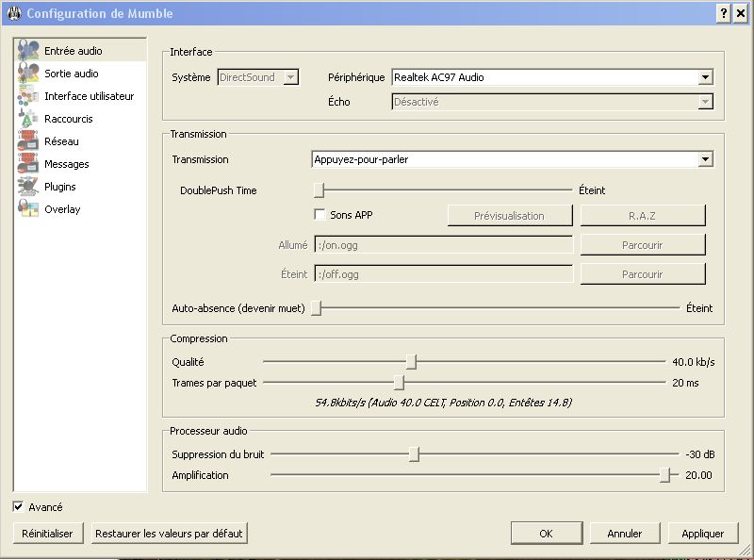Viewport: 754px width, 560px height.
Task: Click the Éteint :/off.ogg input field
Action: [443, 274]
